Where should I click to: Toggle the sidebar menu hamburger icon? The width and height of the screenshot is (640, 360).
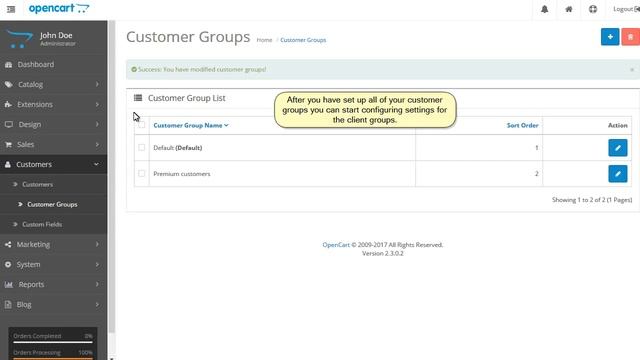point(11,9)
